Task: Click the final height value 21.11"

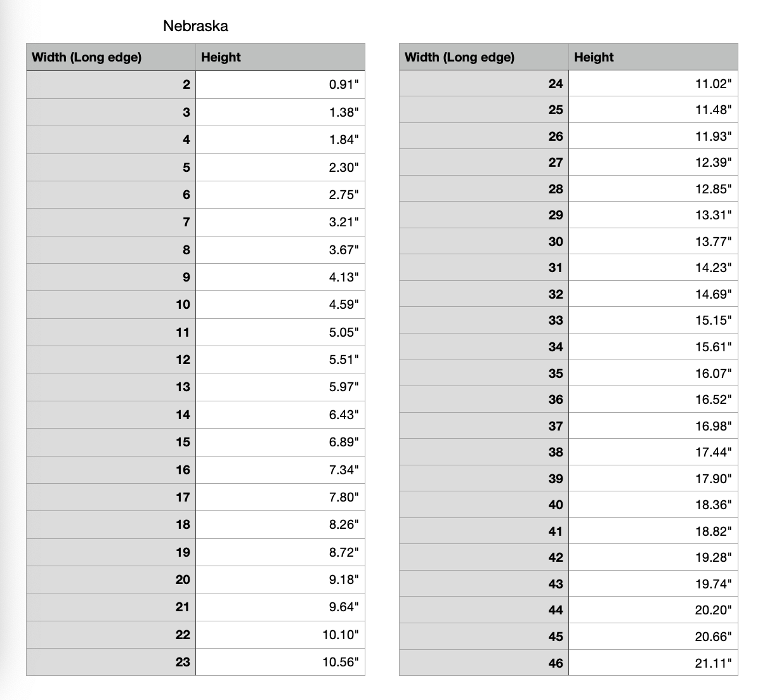Action: [713, 663]
